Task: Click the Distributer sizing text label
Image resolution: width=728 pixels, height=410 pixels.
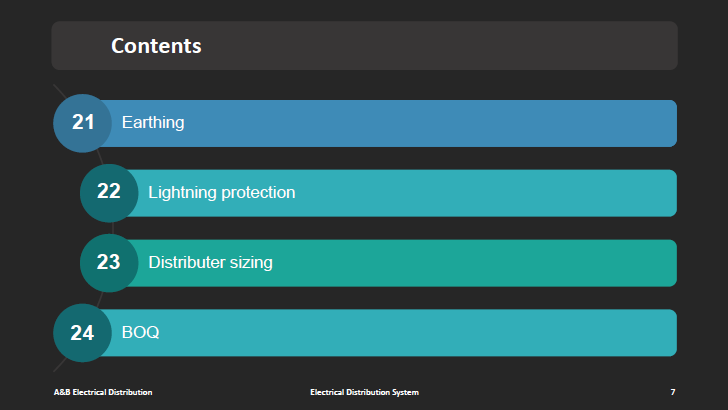Action: (210, 263)
